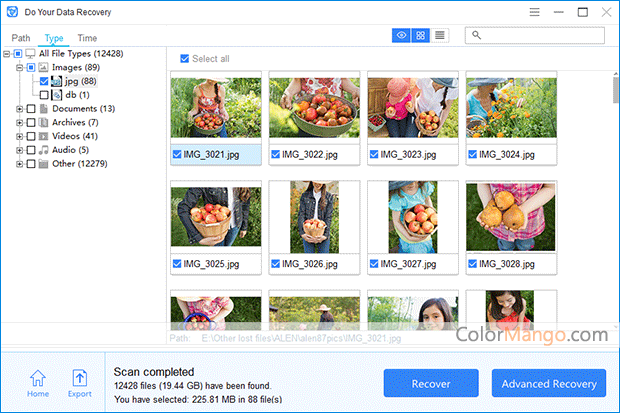Switch to the Time tab

(x=87, y=38)
